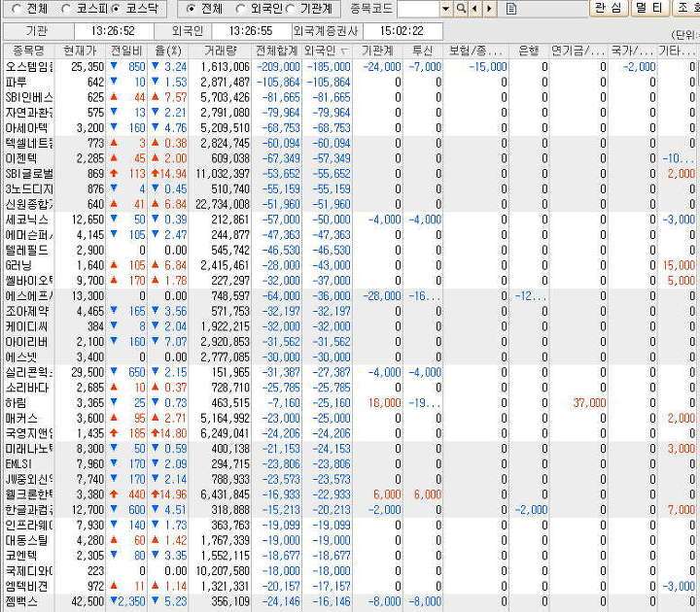Select the G러닝 stock row name

18,265
